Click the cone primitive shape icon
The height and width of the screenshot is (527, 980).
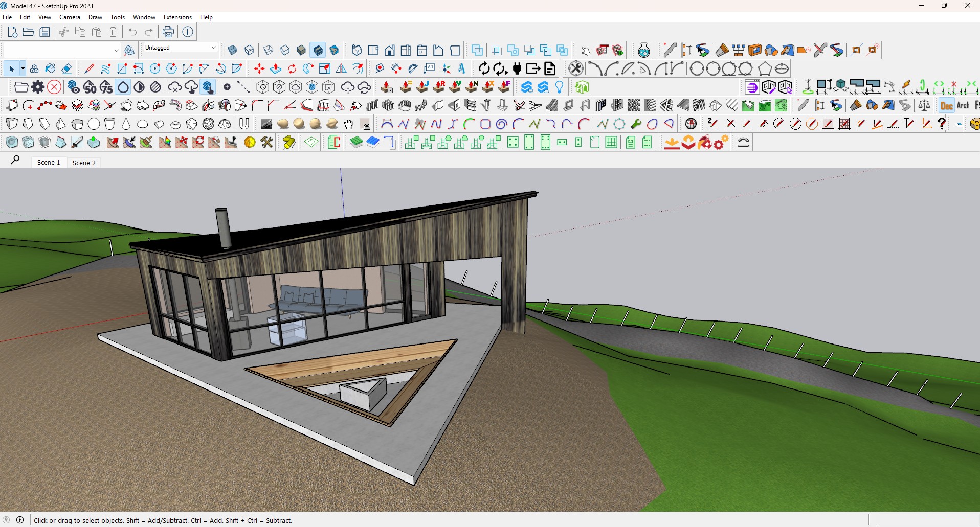[126, 124]
